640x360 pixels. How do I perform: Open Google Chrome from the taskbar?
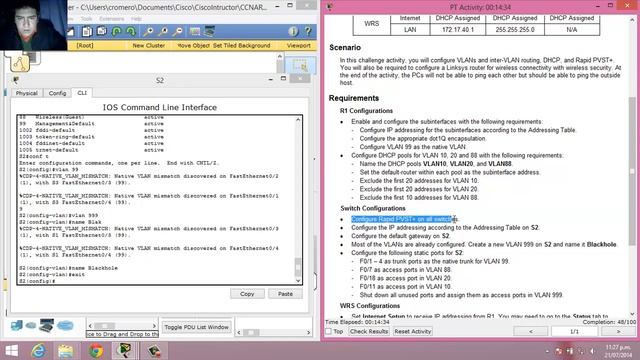click(x=96, y=351)
